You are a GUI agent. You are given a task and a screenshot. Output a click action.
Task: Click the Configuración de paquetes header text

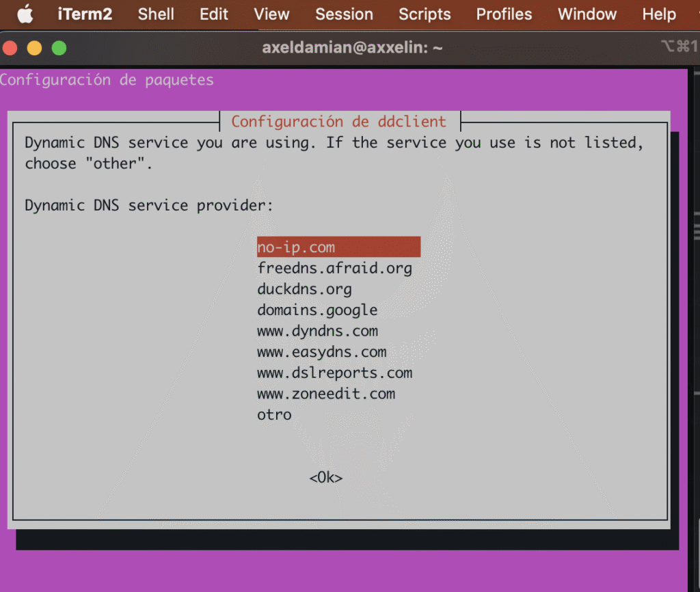pyautogui.click(x=107, y=80)
